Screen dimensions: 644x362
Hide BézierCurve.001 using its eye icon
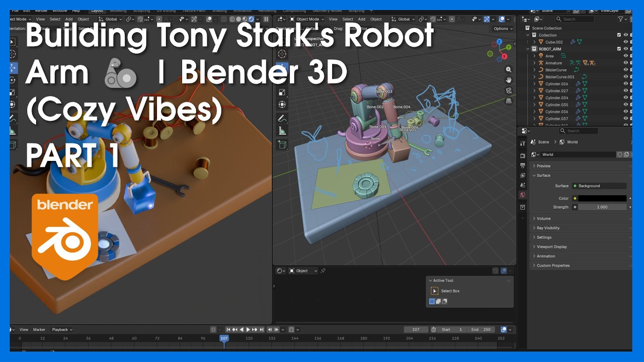(626, 77)
